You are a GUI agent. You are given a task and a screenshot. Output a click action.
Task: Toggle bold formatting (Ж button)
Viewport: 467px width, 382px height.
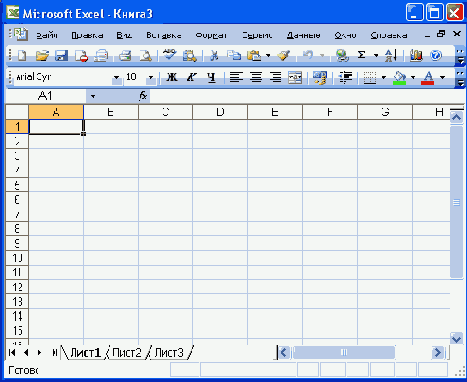tap(172, 77)
